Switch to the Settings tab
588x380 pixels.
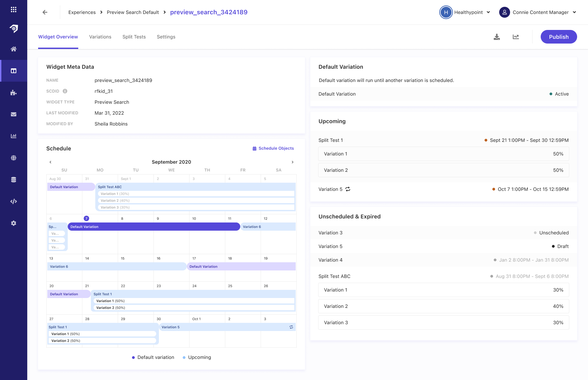pyautogui.click(x=166, y=37)
